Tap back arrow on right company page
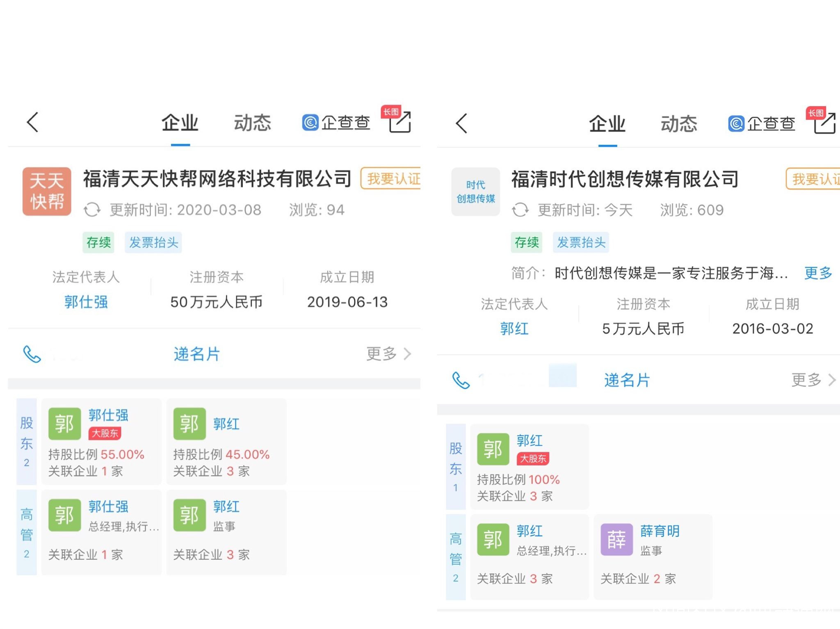The image size is (840, 629). [x=461, y=123]
